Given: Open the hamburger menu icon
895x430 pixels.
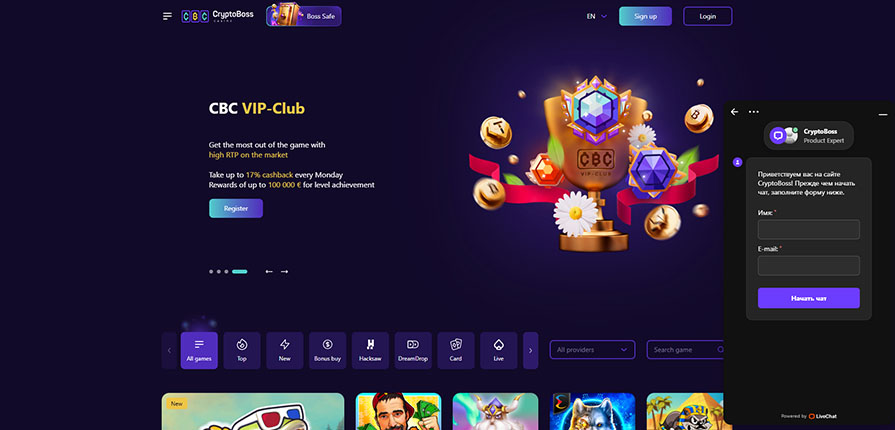Looking at the screenshot, I should (167, 16).
